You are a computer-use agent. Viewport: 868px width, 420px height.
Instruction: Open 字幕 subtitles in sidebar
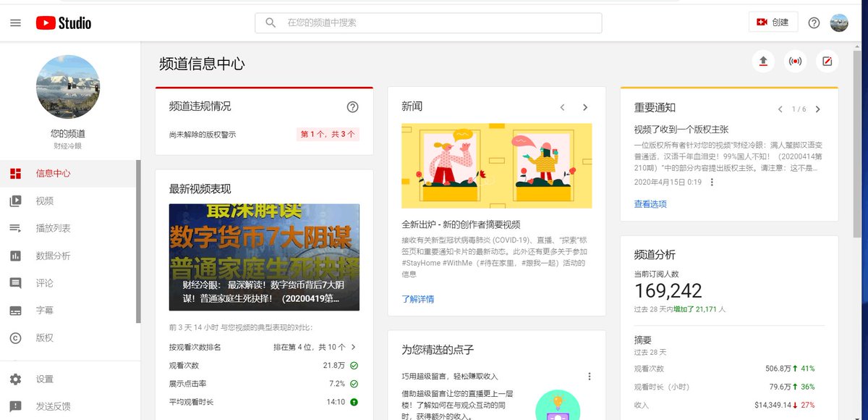click(68, 310)
